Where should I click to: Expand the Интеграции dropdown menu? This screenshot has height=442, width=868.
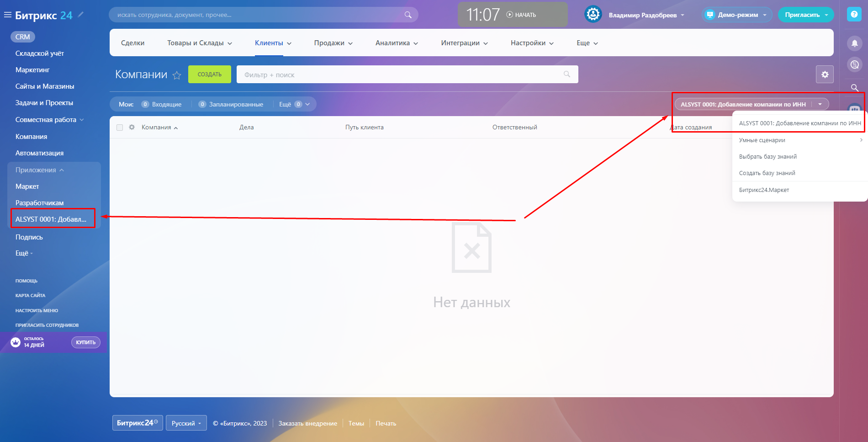coord(465,43)
